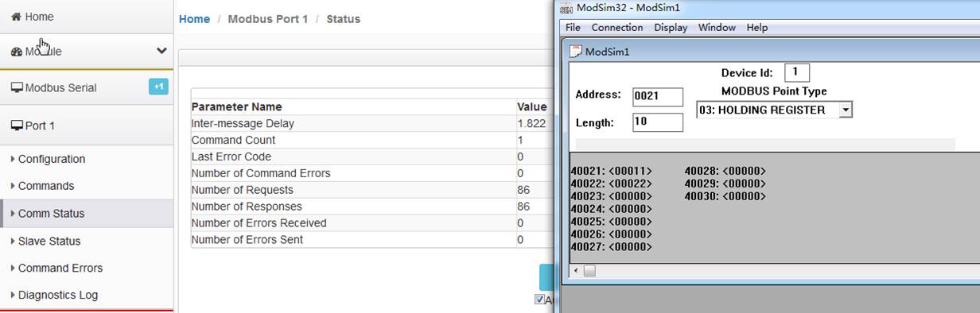980x313 pixels.
Task: Select register 40028 value
Action: tap(744, 171)
